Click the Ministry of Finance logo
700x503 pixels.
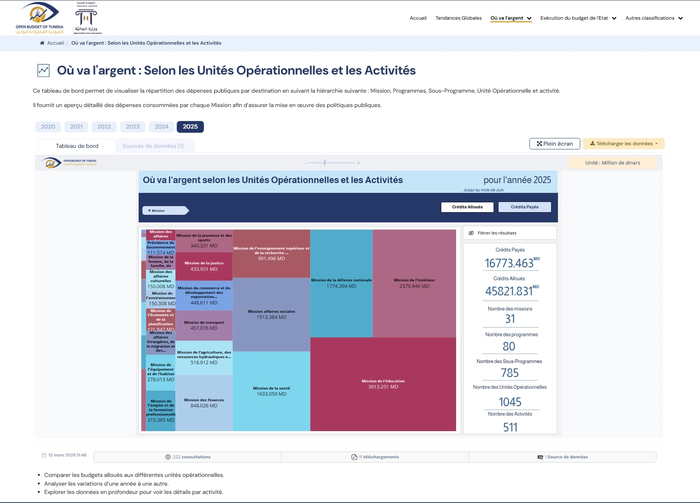(x=87, y=18)
